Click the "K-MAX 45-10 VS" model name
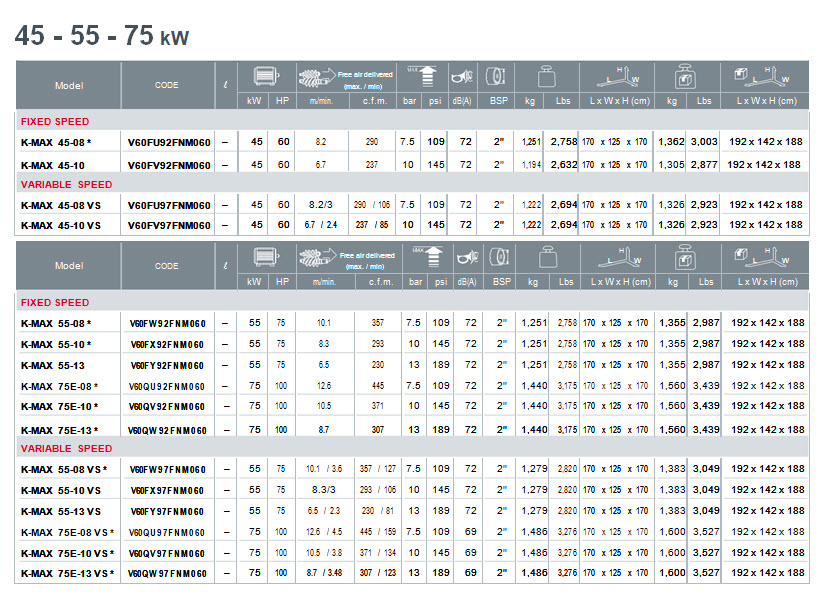Screen dimensions: 827x598 [x=61, y=226]
